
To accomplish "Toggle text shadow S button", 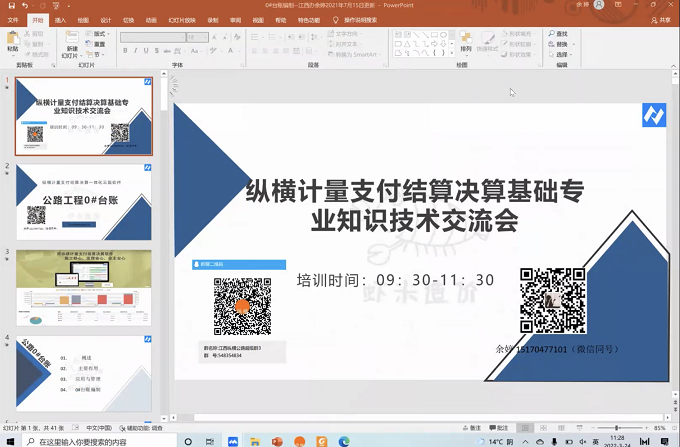I will (x=156, y=51).
